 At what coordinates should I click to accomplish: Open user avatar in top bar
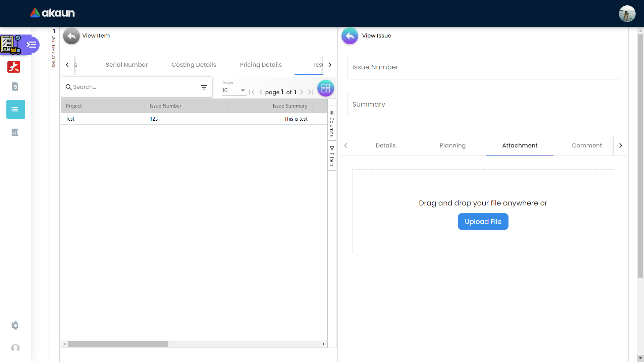click(x=627, y=14)
